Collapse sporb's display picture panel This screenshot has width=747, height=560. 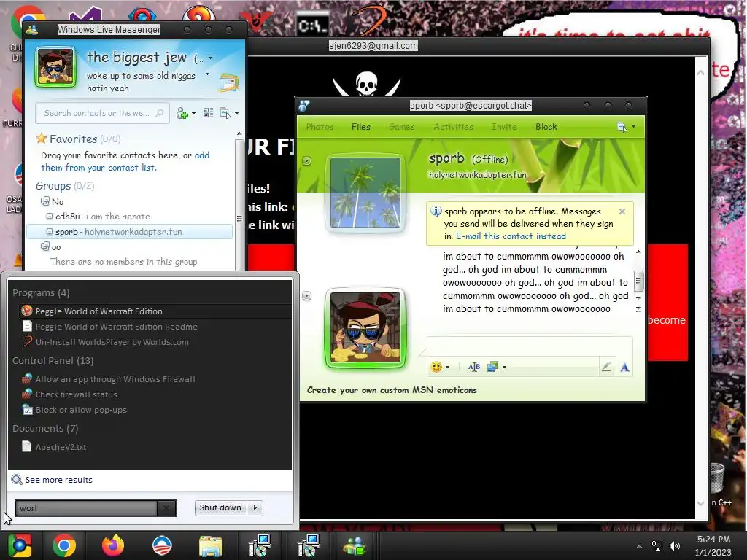[x=307, y=160]
